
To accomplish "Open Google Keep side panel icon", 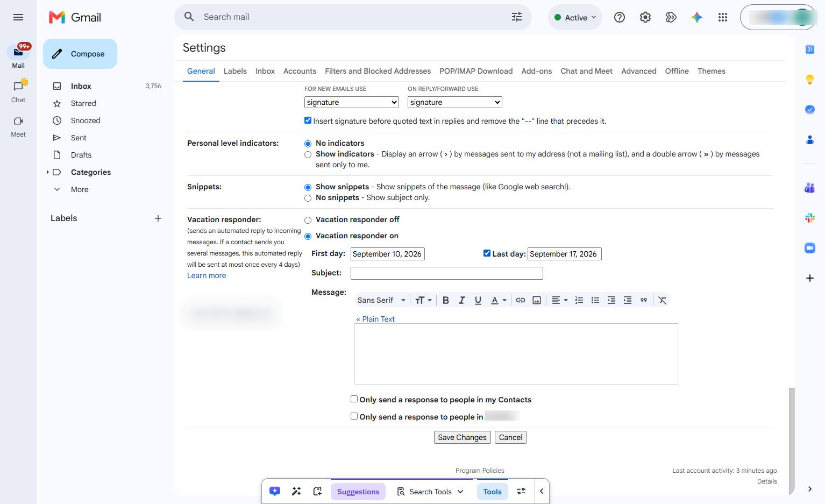I will click(x=809, y=80).
